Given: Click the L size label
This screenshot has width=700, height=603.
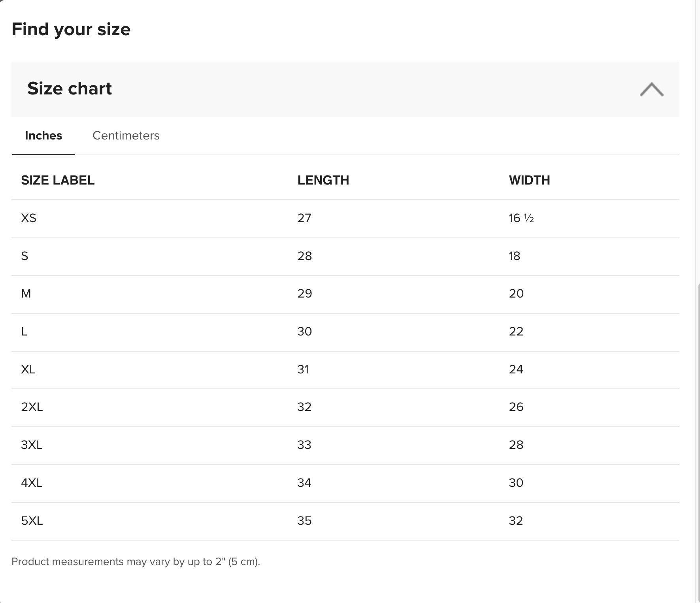Looking at the screenshot, I should 24,332.
